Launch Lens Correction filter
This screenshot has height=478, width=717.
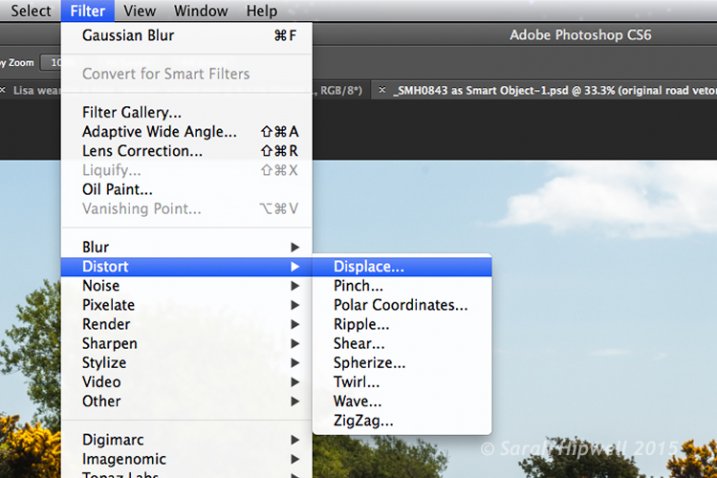(142, 151)
